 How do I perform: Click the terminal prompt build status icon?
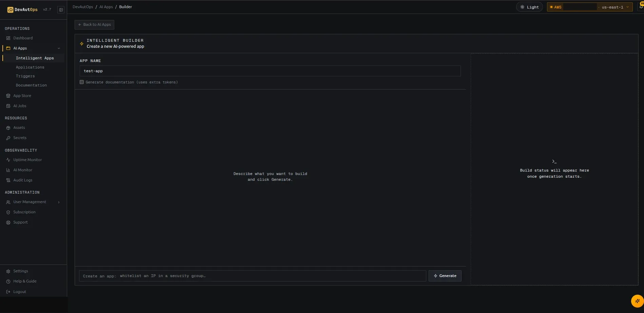(x=554, y=162)
